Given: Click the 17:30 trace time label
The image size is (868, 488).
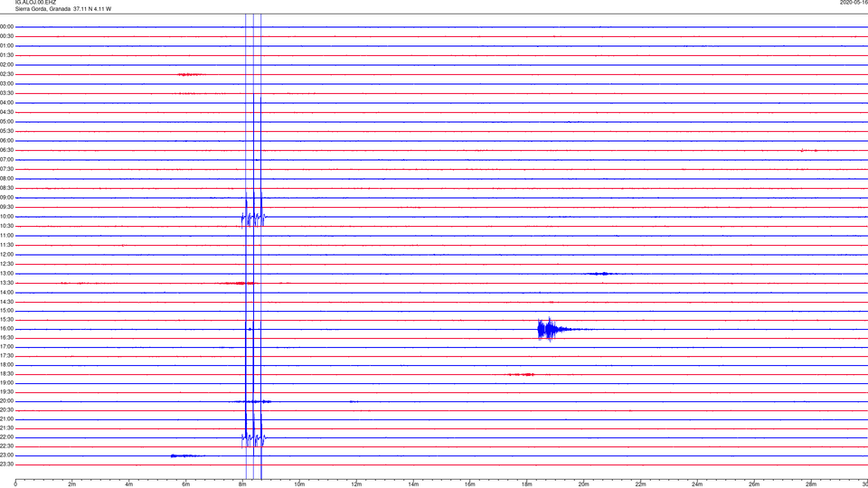Looking at the screenshot, I should point(6,356).
